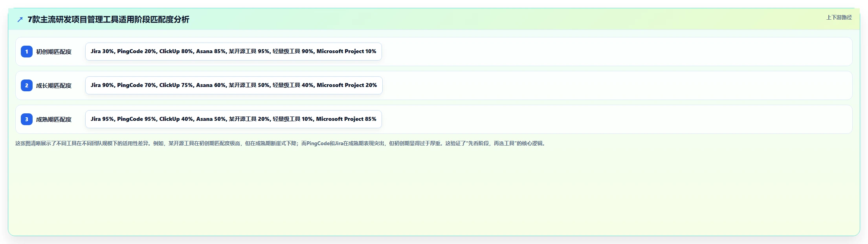Select the 成长期匹配度 label

(x=54, y=85)
